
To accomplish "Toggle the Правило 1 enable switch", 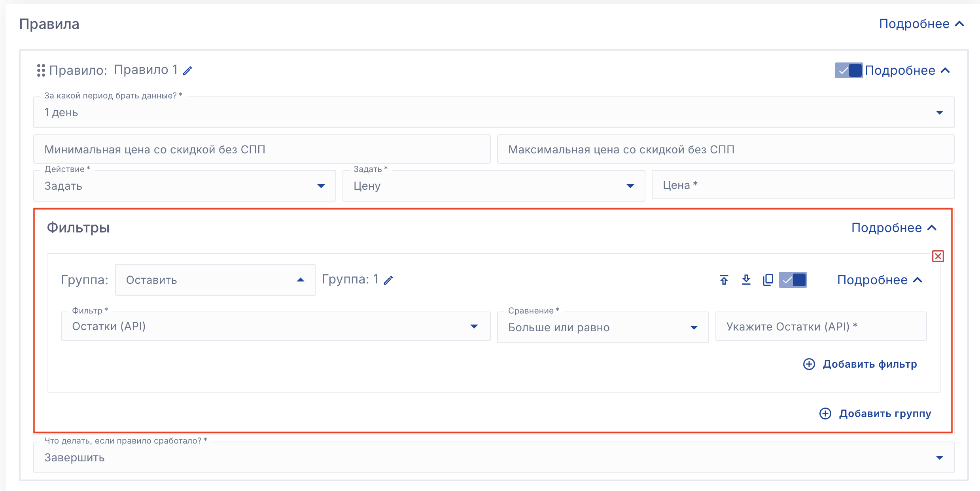I will pyautogui.click(x=849, y=70).
